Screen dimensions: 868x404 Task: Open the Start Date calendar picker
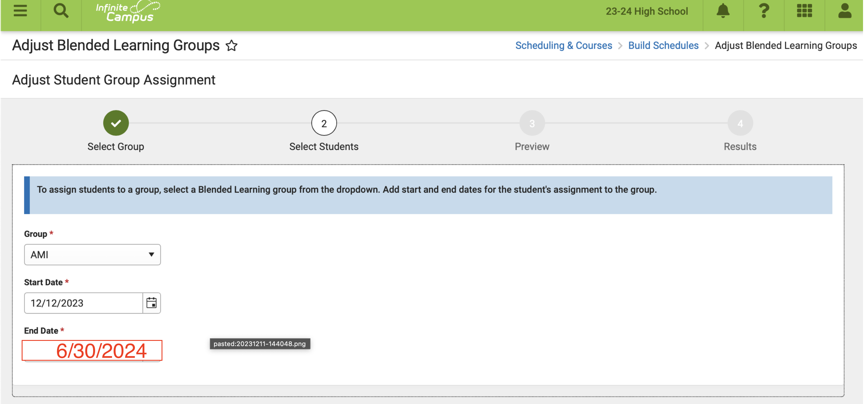[152, 303]
